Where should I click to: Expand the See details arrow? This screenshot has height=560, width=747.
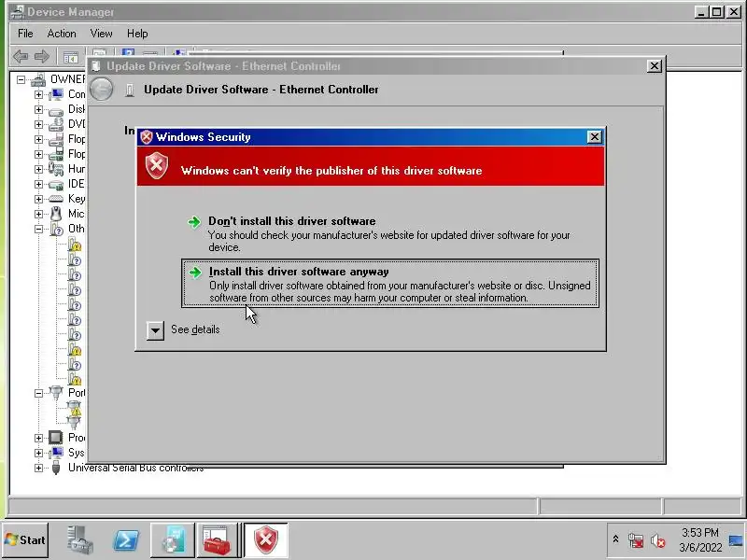point(155,329)
